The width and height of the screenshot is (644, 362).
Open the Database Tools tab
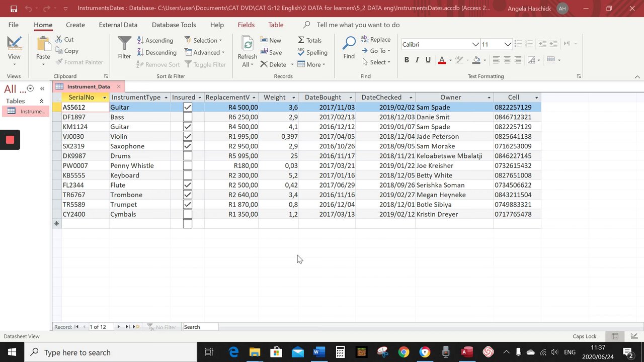pyautogui.click(x=174, y=25)
